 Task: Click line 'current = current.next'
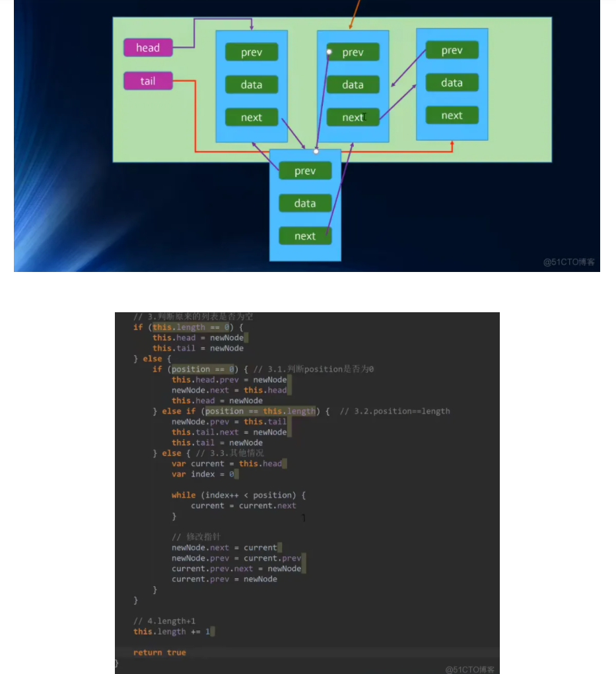pos(244,506)
